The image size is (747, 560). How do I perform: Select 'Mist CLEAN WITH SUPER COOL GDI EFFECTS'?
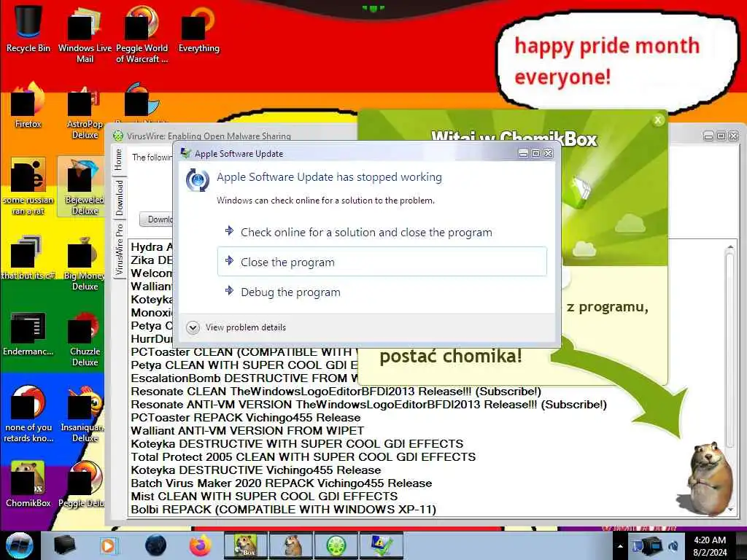pos(264,496)
